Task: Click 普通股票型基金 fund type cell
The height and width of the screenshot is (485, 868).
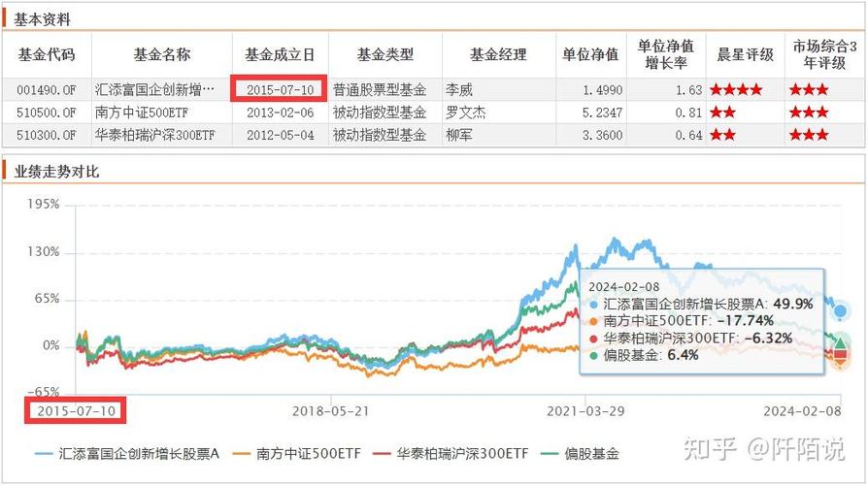Action: pos(380,89)
